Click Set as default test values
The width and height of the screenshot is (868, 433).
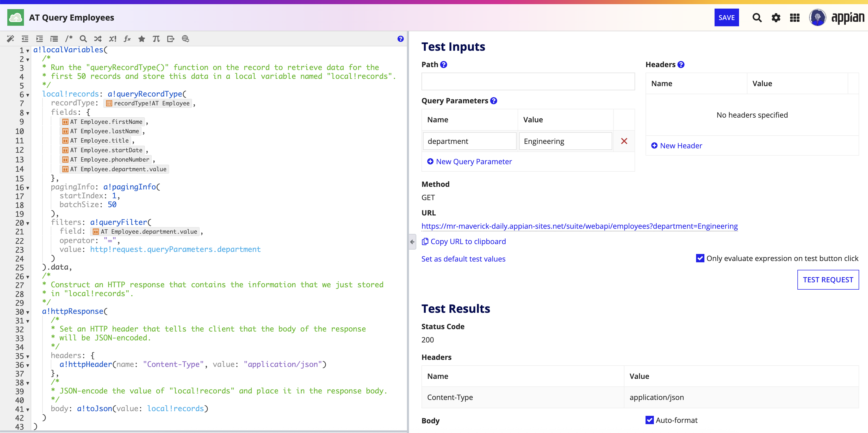coord(463,259)
